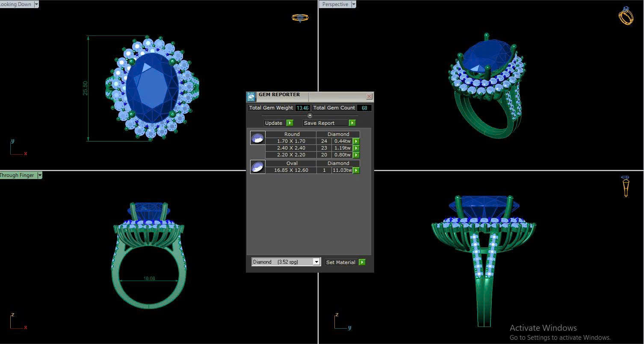Screen dimensions: 644x344
Task: Click the Set Material button
Action: pos(341,262)
